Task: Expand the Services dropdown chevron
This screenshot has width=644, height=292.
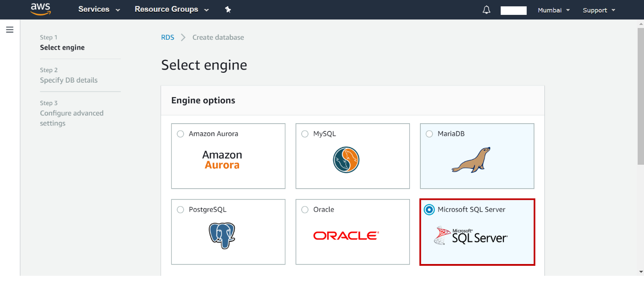Action: click(117, 9)
